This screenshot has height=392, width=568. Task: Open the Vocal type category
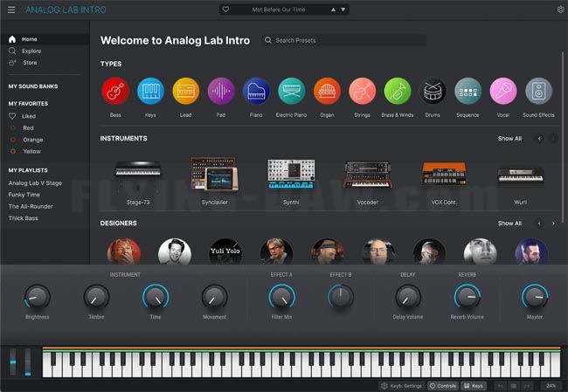[502, 92]
